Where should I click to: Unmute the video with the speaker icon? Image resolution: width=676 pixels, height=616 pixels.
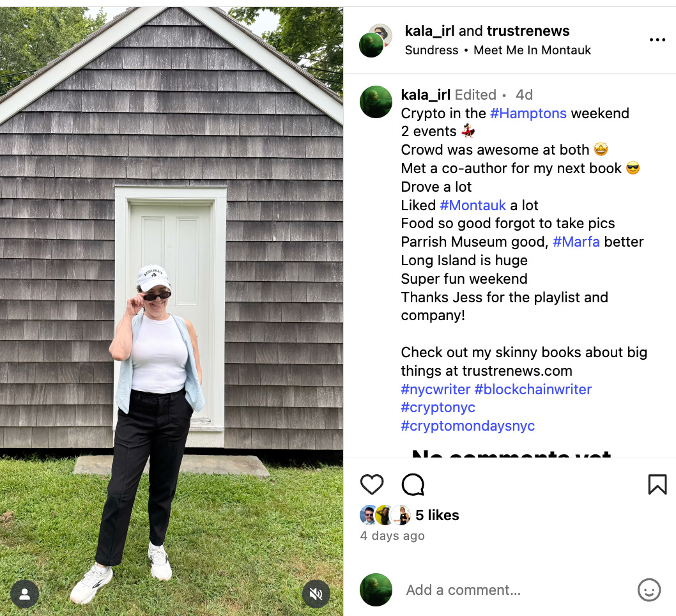pyautogui.click(x=316, y=594)
